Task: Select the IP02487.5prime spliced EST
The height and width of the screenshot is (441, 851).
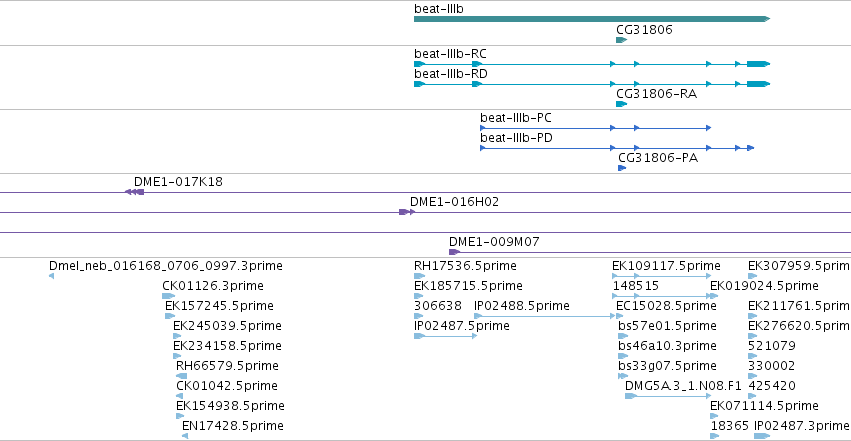Action: click(446, 336)
